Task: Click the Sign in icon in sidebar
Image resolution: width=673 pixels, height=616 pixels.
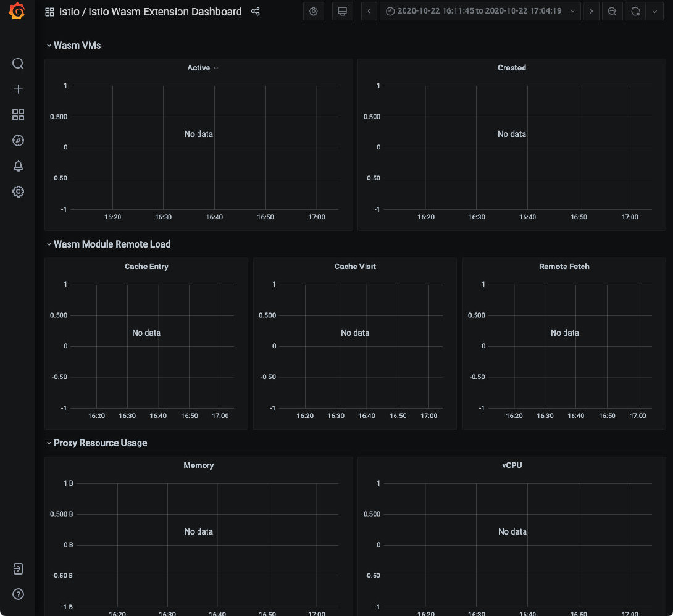Action: point(18,568)
